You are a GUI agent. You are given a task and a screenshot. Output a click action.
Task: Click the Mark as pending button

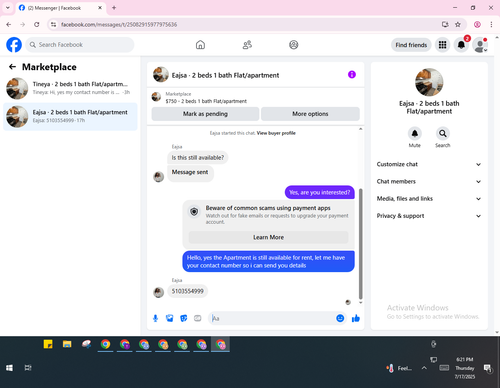coord(205,114)
